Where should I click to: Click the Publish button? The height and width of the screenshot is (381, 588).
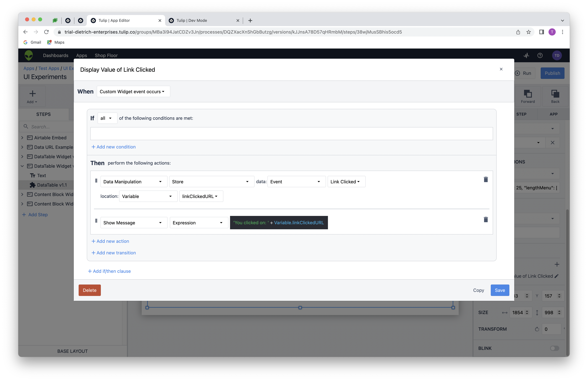[552, 73]
